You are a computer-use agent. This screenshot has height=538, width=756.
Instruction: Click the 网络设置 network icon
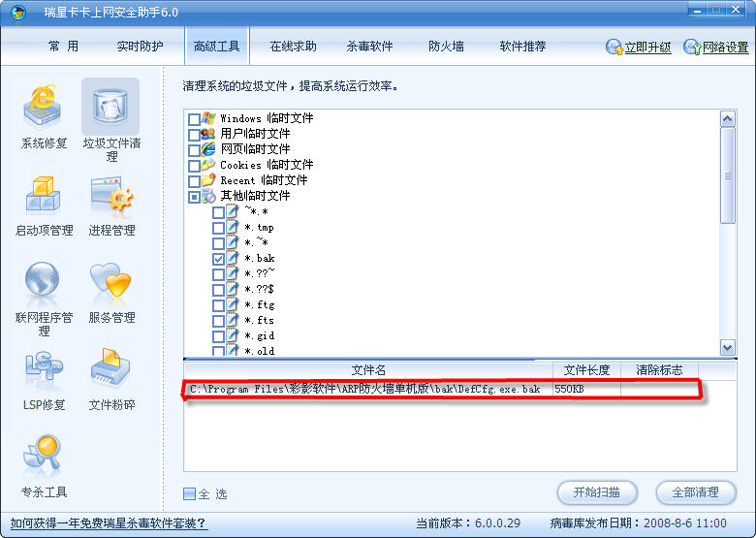[x=692, y=47]
